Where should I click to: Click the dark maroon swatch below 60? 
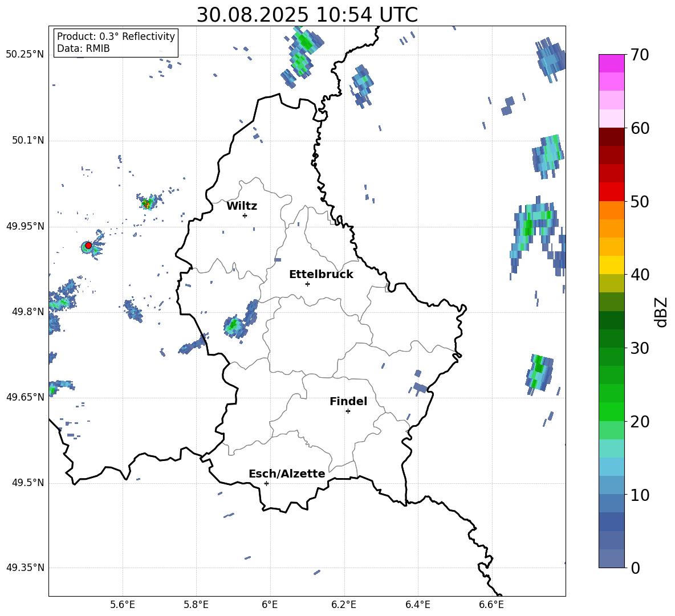pyautogui.click(x=611, y=137)
